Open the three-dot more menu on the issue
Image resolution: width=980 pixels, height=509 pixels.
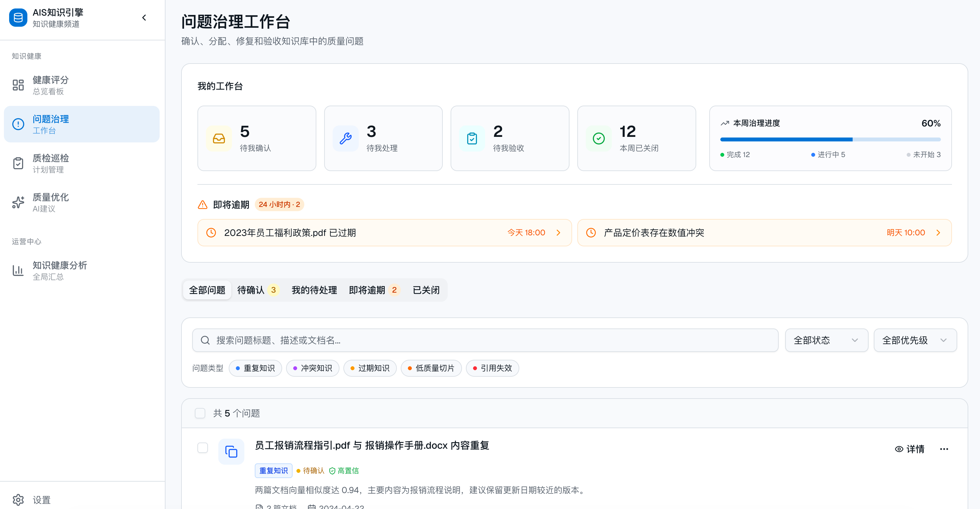tap(944, 449)
